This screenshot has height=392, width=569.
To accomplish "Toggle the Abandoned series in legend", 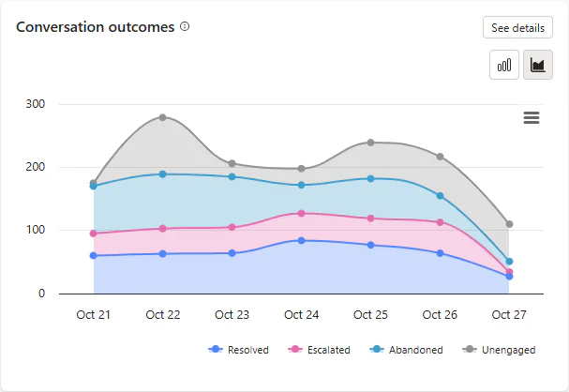I will coord(406,350).
